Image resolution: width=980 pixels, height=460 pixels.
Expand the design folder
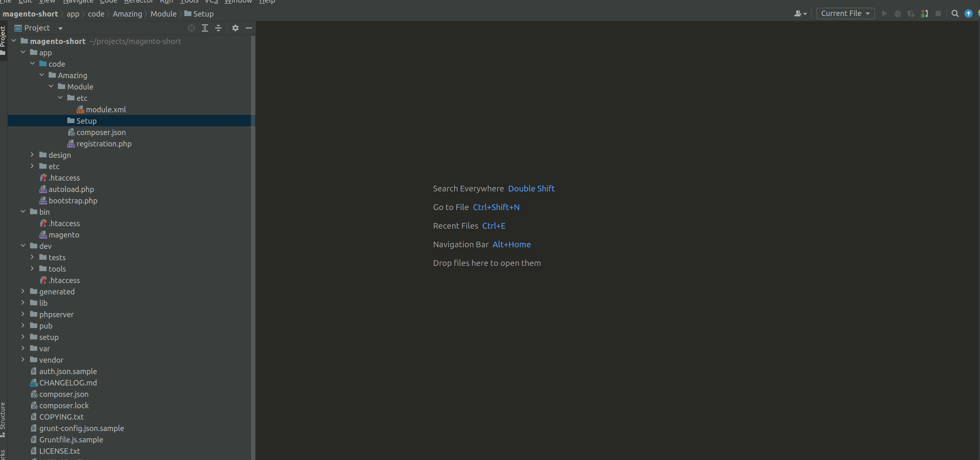point(32,155)
